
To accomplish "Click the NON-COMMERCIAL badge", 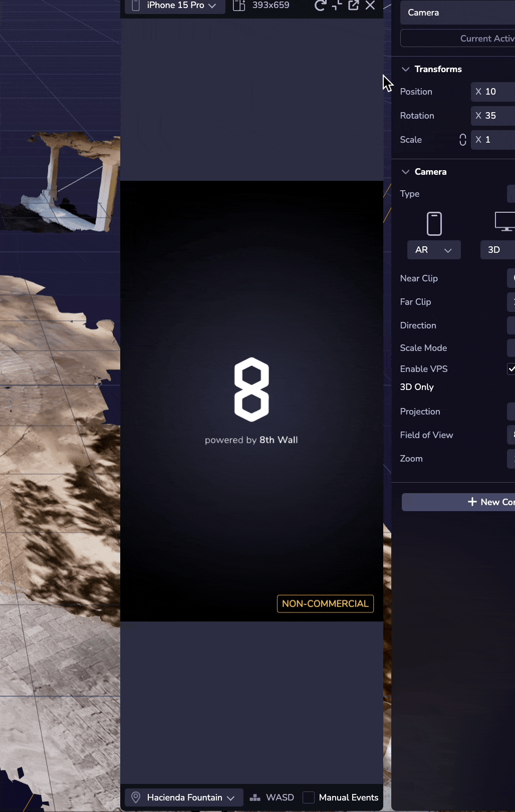I will (325, 604).
